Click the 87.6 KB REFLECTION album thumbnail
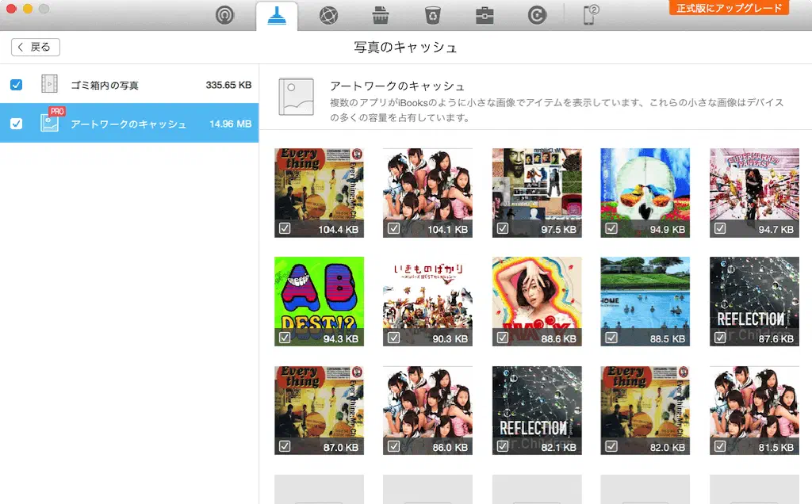The image size is (812, 504). click(754, 294)
